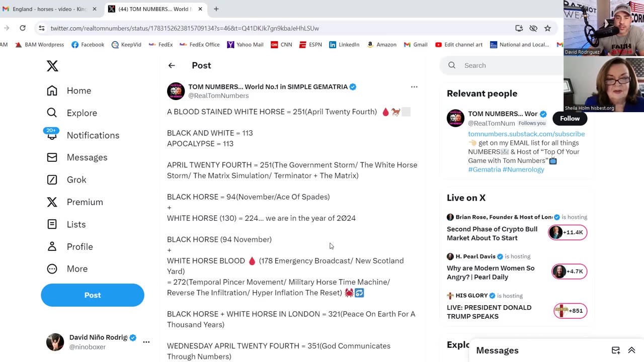The height and width of the screenshot is (362, 644).
Task: Follow Tom Numbers in Relevant people
Action: point(570,118)
